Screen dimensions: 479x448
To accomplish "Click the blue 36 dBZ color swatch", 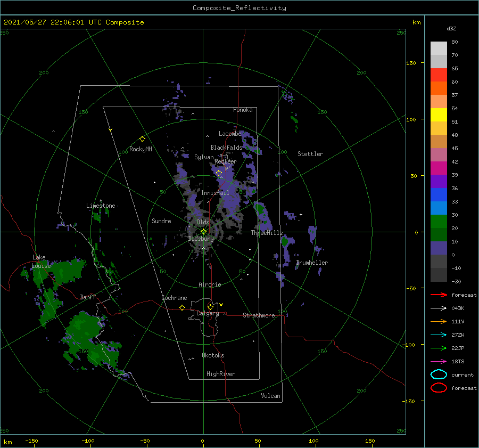I will (x=439, y=195).
